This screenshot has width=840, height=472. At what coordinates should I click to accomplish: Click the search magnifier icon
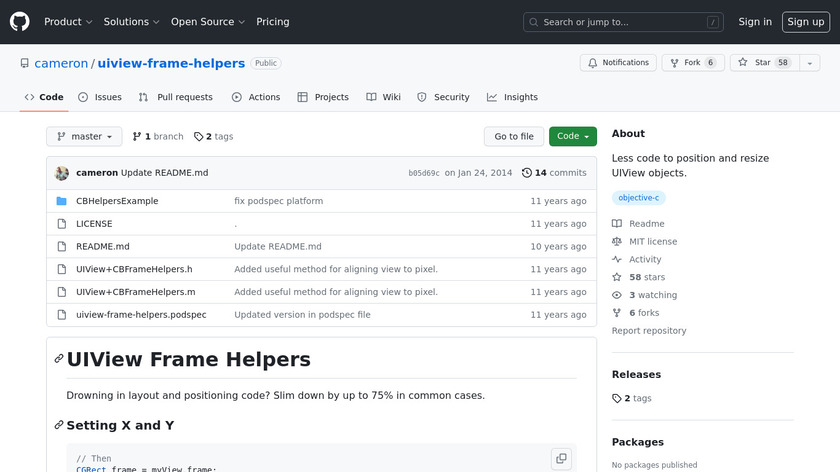pos(534,22)
